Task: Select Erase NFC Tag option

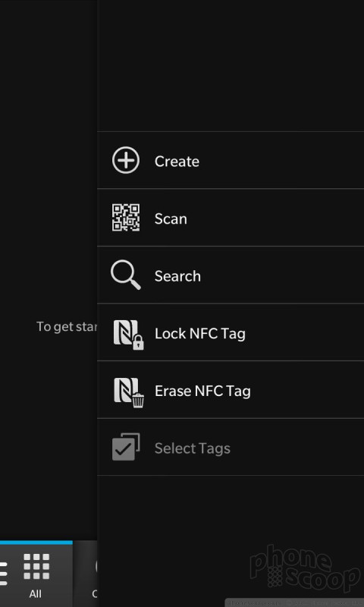Action: point(231,389)
